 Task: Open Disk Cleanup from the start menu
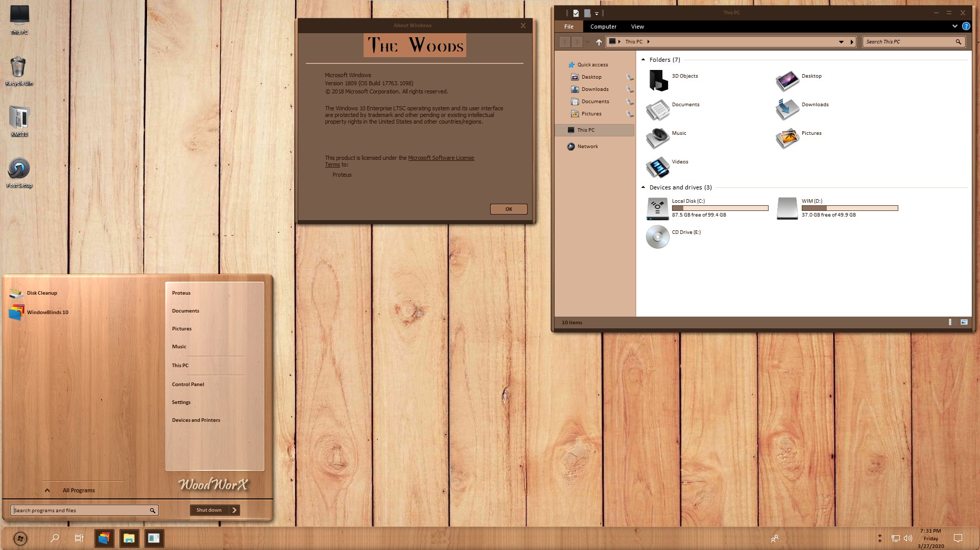33,293
